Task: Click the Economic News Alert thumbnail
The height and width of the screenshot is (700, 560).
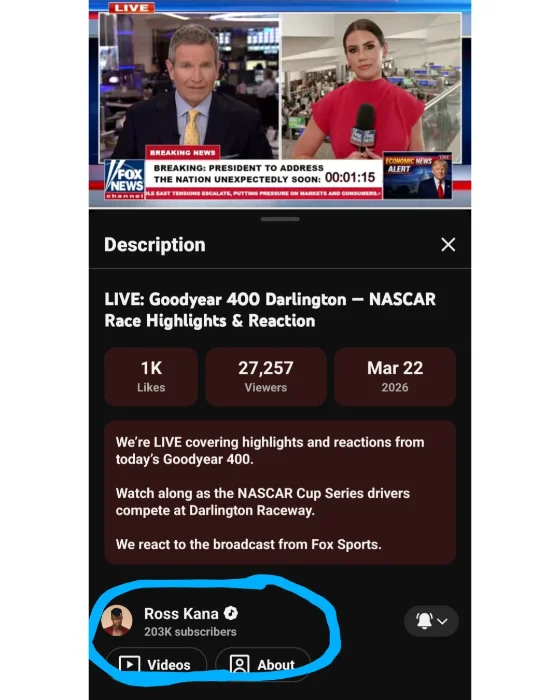Action: click(x=418, y=176)
